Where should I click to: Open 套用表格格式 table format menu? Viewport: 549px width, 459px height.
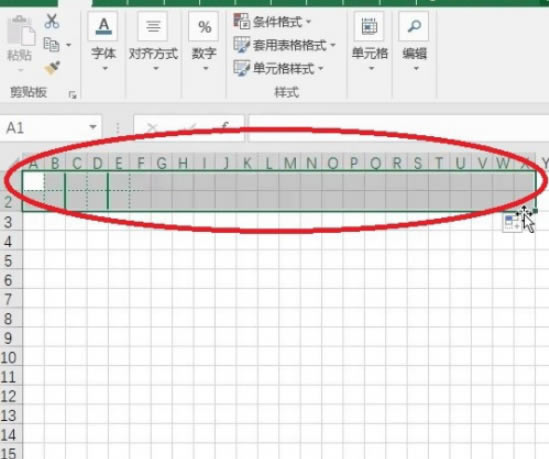point(284,45)
